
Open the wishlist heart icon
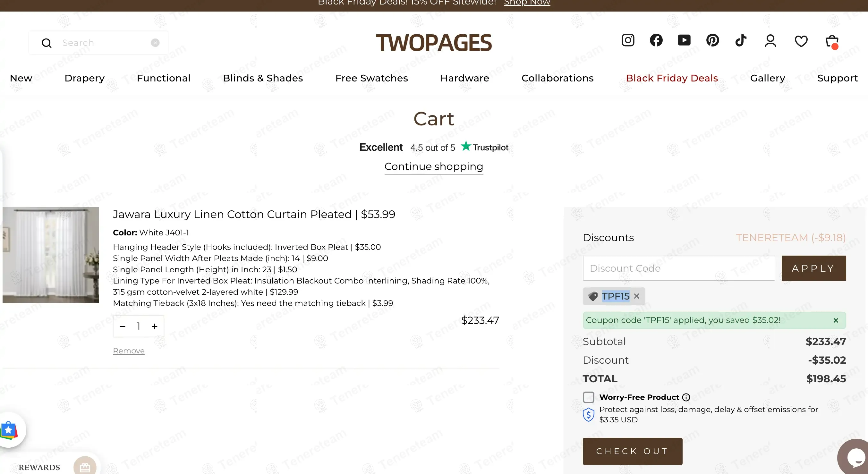[x=801, y=41]
